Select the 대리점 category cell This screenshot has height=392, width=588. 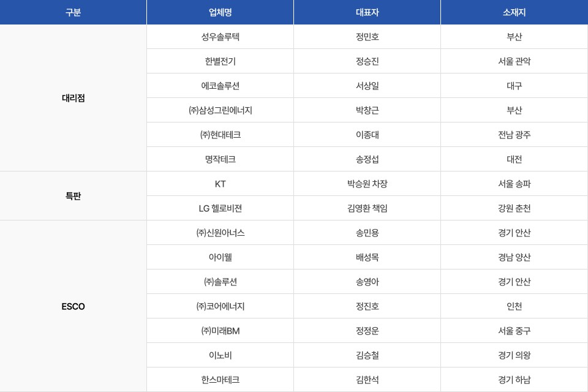(x=73, y=98)
